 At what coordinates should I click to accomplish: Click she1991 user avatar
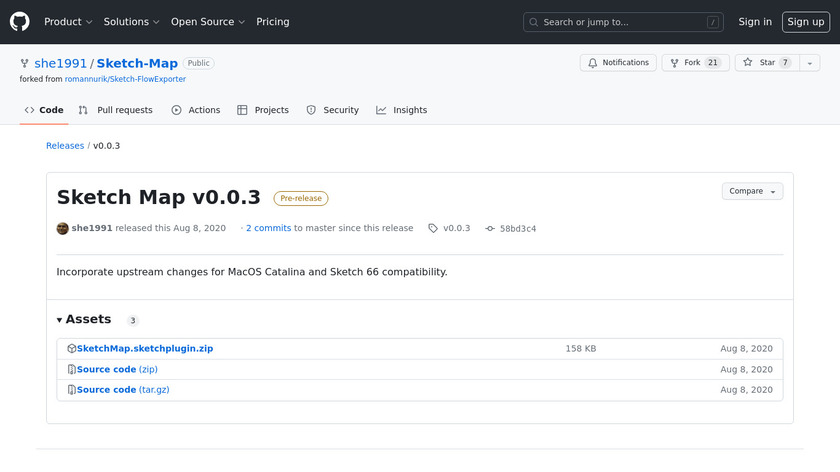(x=63, y=228)
